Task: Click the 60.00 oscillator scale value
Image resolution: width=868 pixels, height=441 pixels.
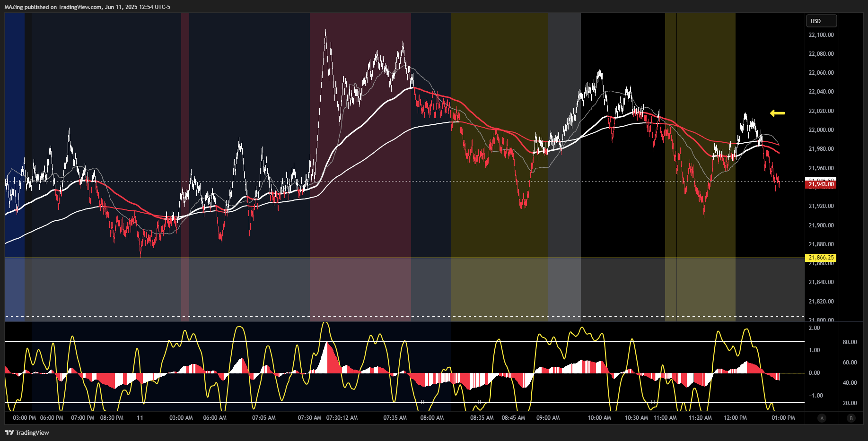Action: 850,363
